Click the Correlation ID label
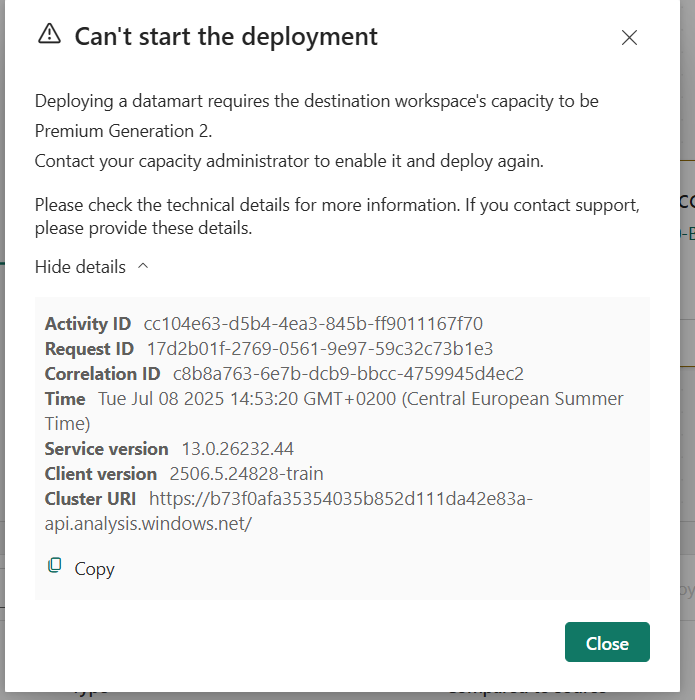The image size is (695, 700). click(x=102, y=374)
